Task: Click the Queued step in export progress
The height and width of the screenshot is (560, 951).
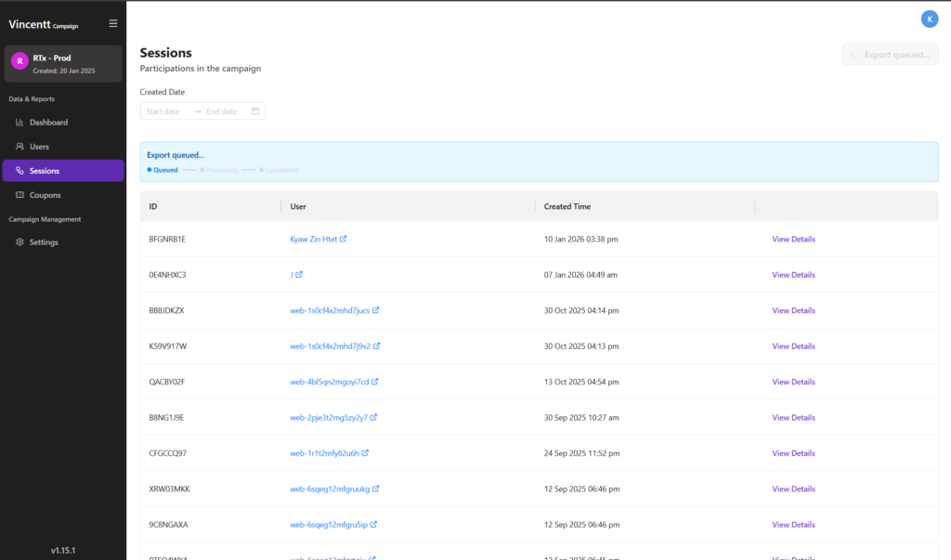Action: 163,170
